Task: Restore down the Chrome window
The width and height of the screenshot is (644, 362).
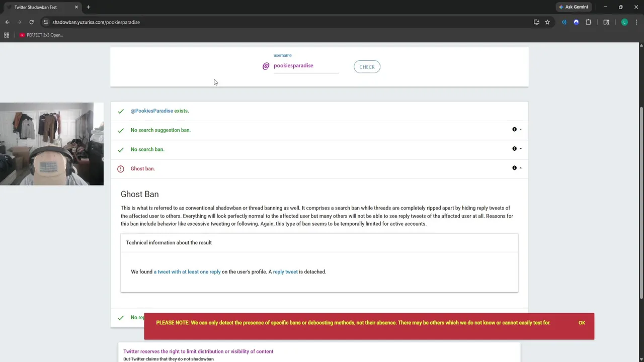Action: (x=620, y=7)
